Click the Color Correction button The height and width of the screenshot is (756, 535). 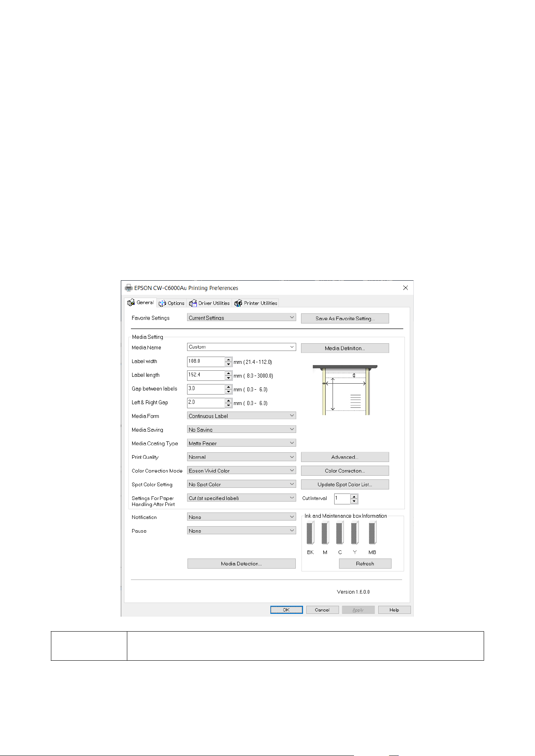pyautogui.click(x=345, y=471)
